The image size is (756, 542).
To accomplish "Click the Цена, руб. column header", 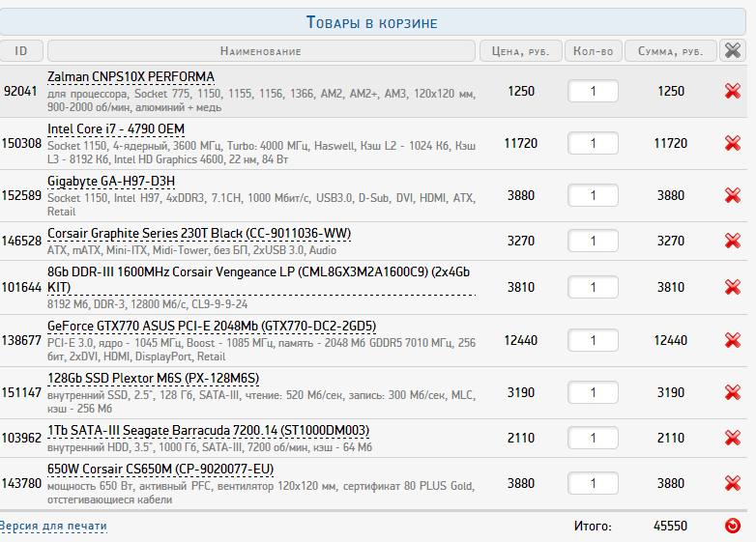I will coord(521,50).
